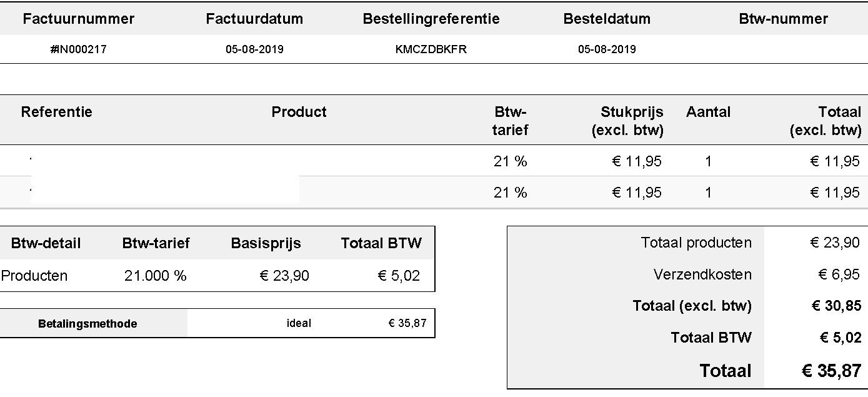Select the ideal payment method text
The image size is (868, 397).
click(x=299, y=323)
